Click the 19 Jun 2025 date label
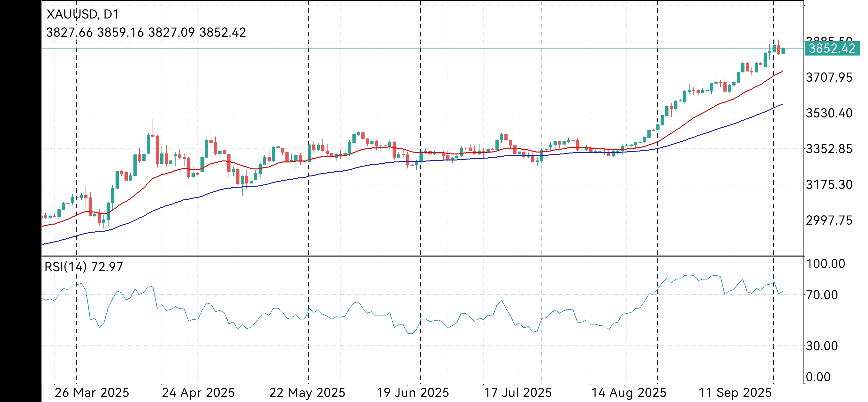868x402 pixels. click(x=413, y=392)
